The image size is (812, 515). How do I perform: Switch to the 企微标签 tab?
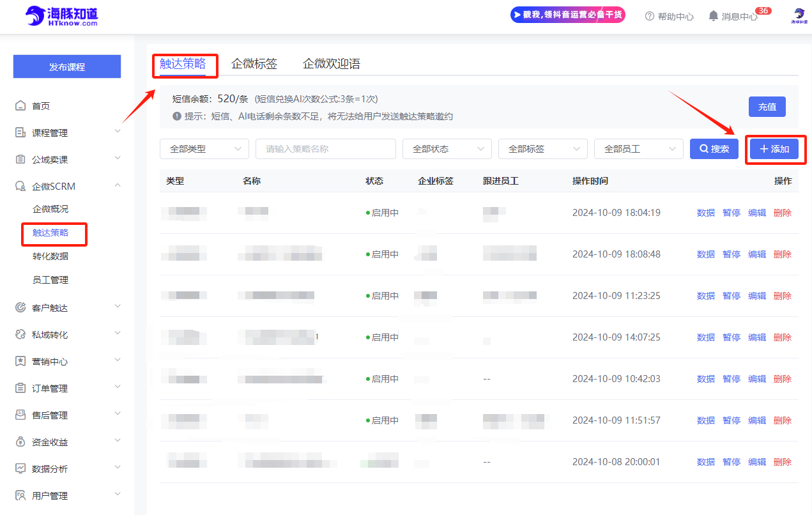click(x=254, y=64)
